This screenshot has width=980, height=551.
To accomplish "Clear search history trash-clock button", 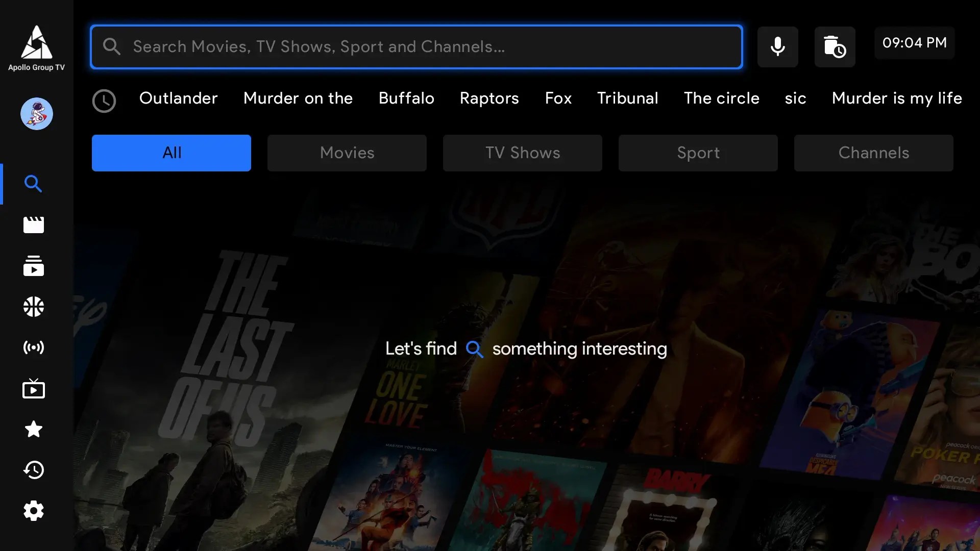I will 835,47.
